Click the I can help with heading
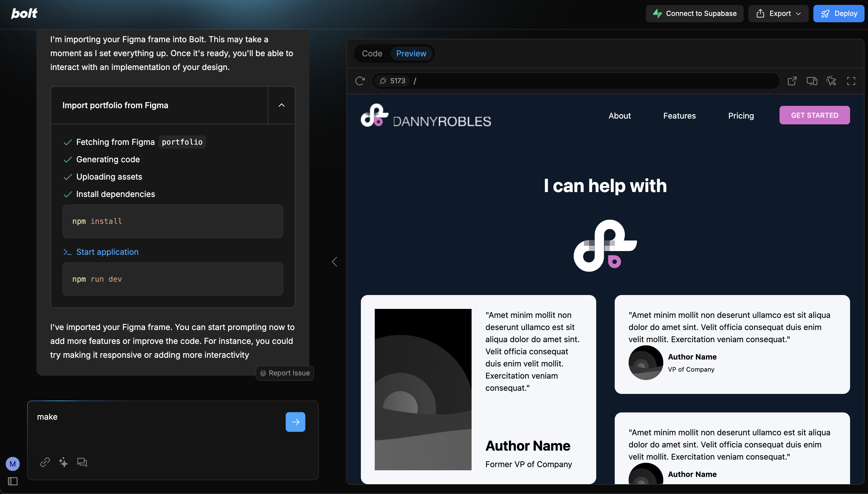 click(x=605, y=186)
